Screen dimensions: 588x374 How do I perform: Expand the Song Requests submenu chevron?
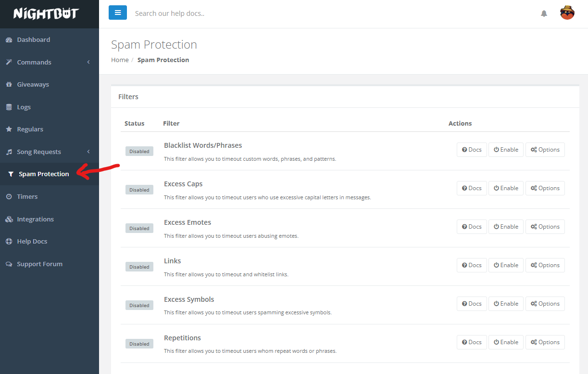click(x=88, y=152)
